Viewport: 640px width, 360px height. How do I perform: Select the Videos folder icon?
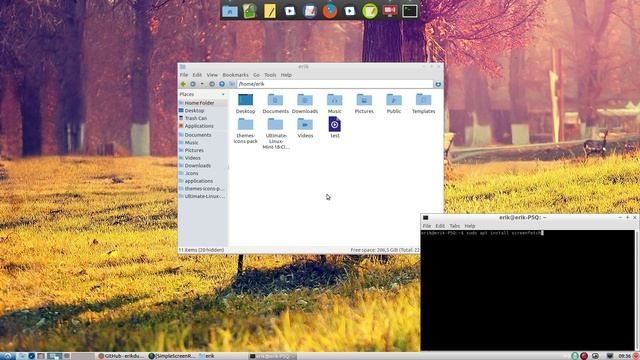(x=305, y=124)
